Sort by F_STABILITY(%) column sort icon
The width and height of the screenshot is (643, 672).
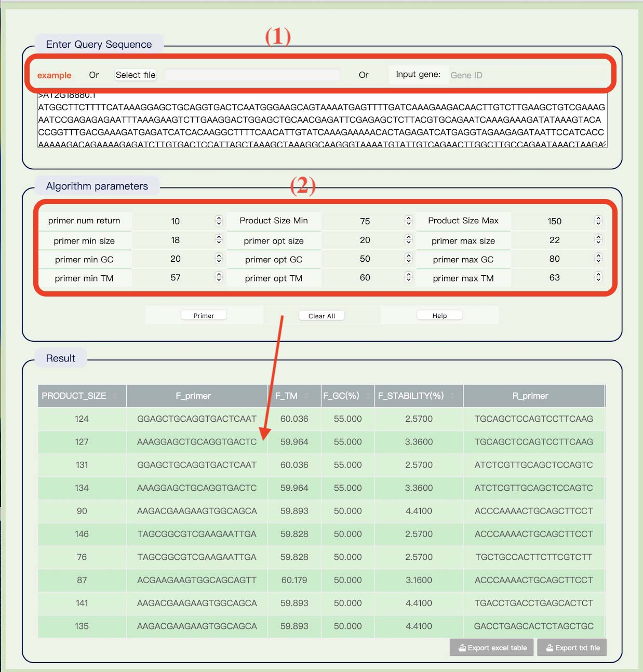click(x=452, y=396)
